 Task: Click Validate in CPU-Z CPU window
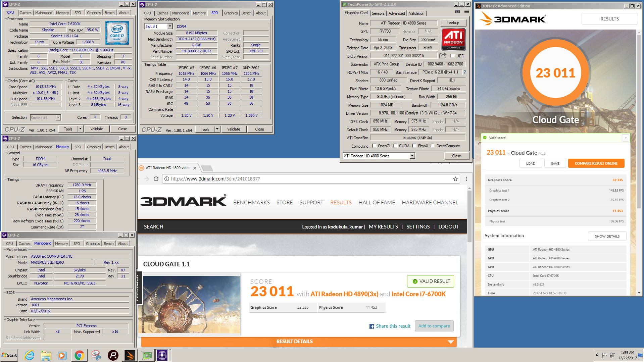point(97,129)
